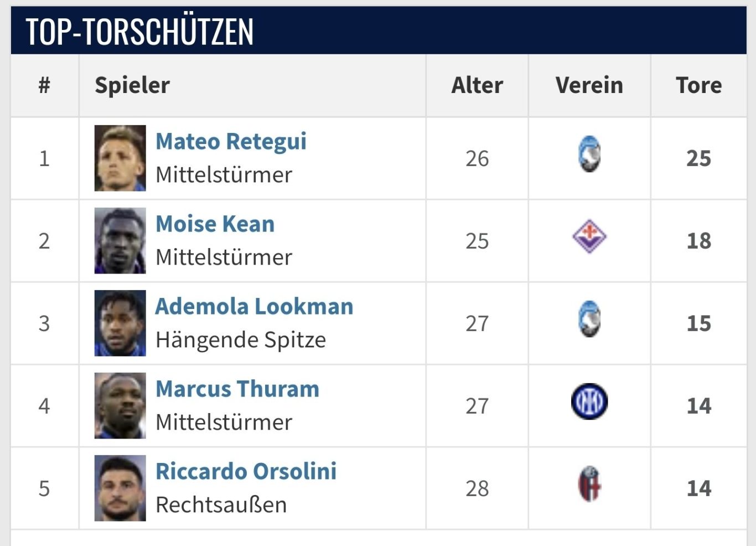Viewport: 756px width, 546px height.
Task: Click Ademola Lookman's portrait photo
Action: [120, 323]
